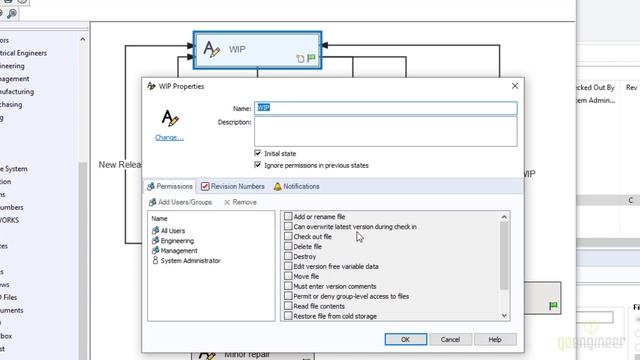Select the Management group
640x360 pixels.
coord(179,251)
